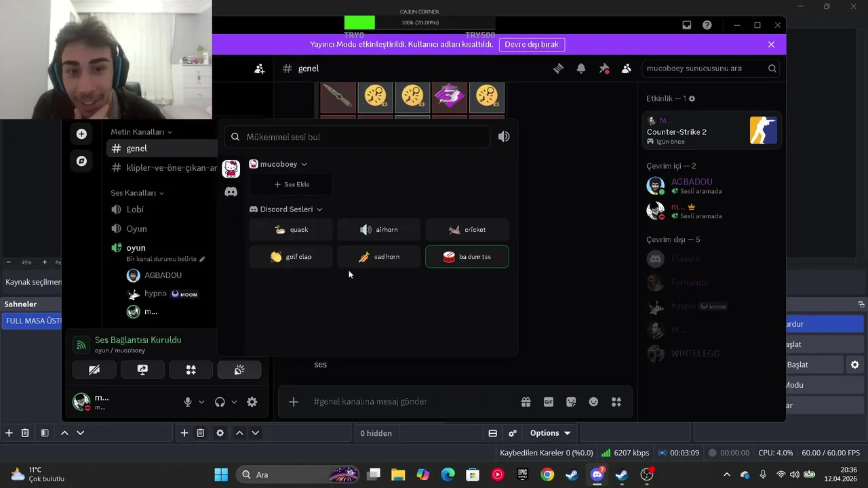The image size is (868, 488).
Task: Mute microphone in the Discord user panel
Action: (x=188, y=402)
